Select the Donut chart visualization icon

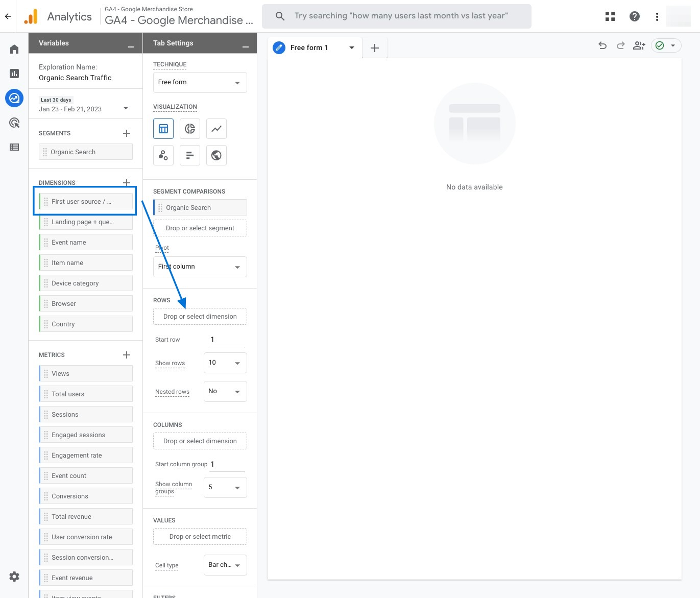click(x=190, y=129)
